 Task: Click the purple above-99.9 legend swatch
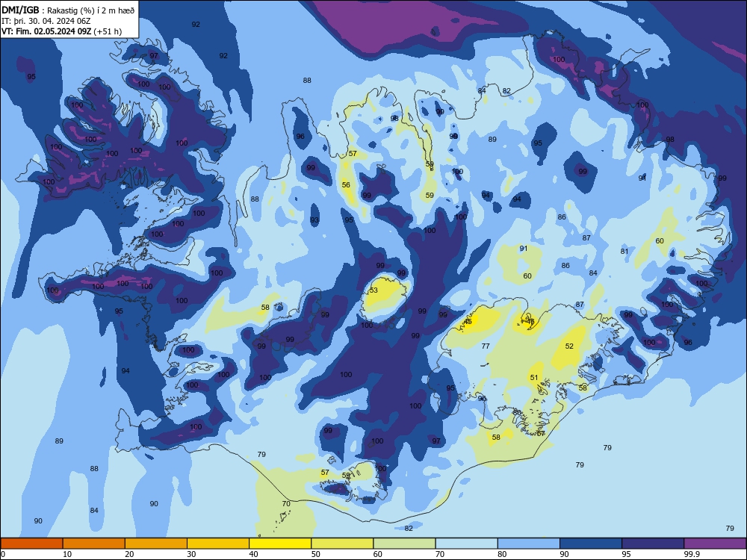(x=715, y=544)
